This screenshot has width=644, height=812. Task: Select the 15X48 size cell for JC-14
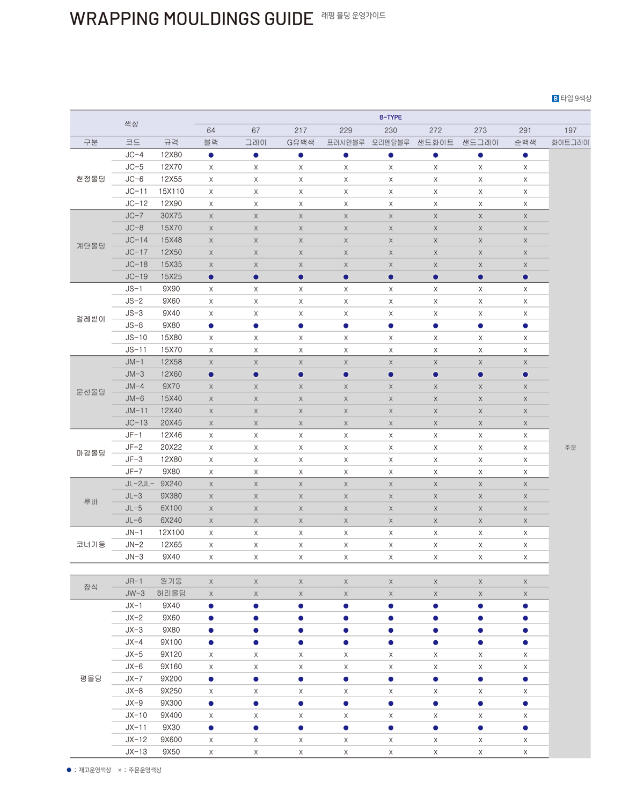pyautogui.click(x=171, y=240)
